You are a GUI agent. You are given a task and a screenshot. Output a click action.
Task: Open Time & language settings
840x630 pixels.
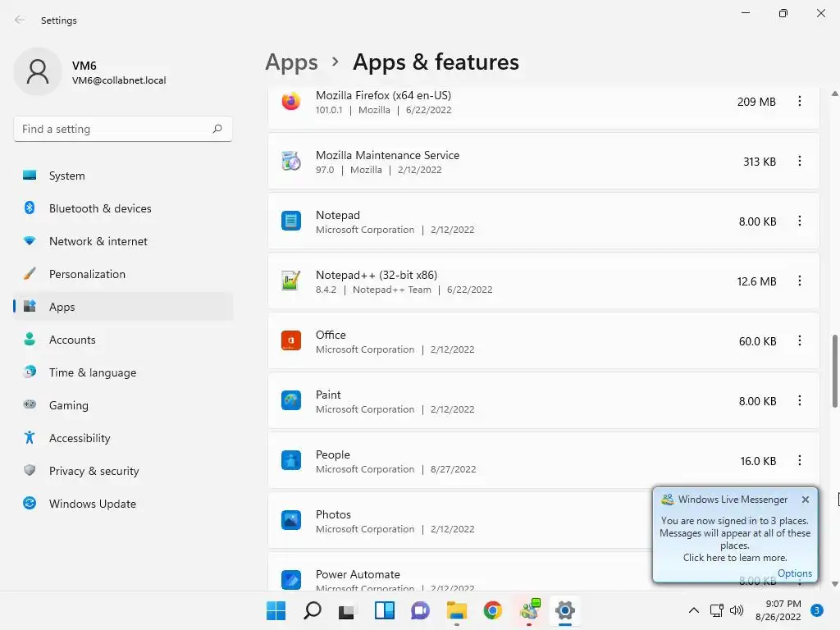pos(123,372)
